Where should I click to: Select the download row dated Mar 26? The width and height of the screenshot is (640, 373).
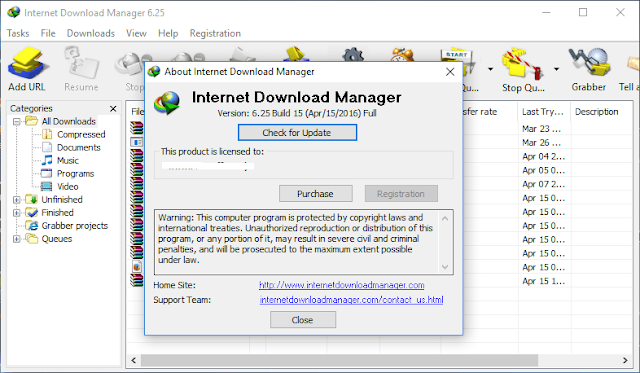pos(541,143)
